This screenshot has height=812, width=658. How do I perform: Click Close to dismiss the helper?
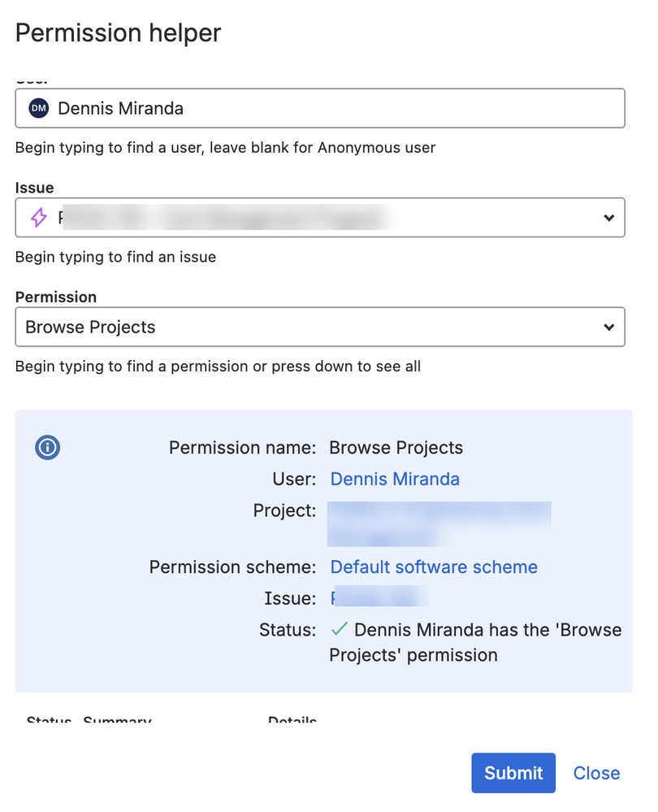[596, 773]
